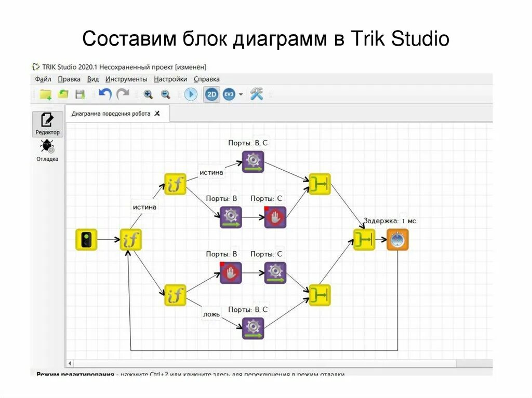Open the robot model dropdown arrow beside EV3
532x398 pixels.
[x=241, y=94]
